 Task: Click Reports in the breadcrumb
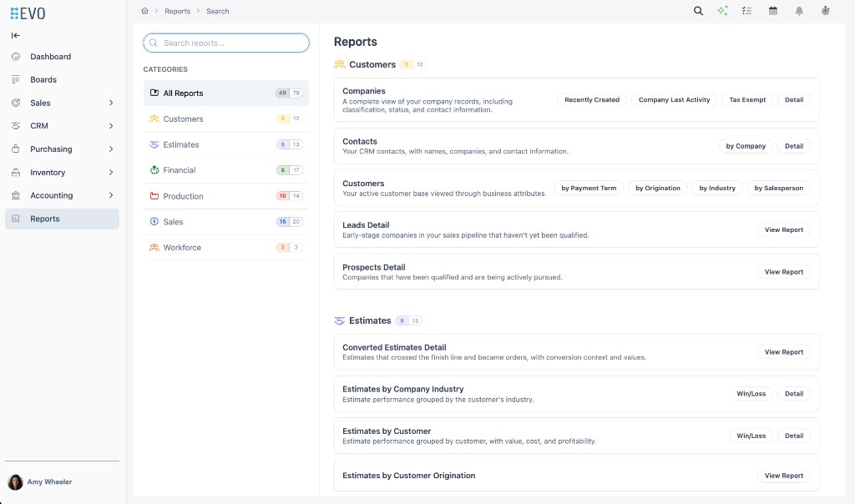coord(178,11)
